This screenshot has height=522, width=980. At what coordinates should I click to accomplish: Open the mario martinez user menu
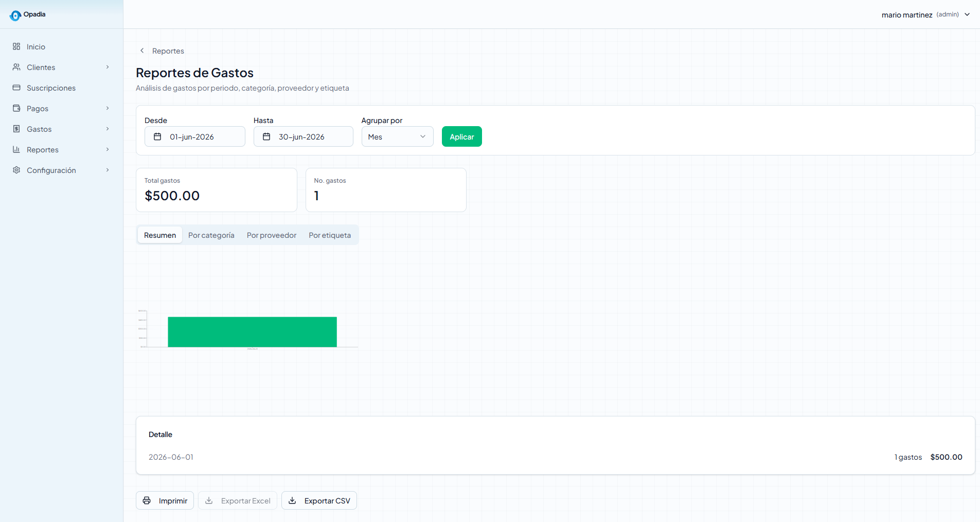click(925, 14)
